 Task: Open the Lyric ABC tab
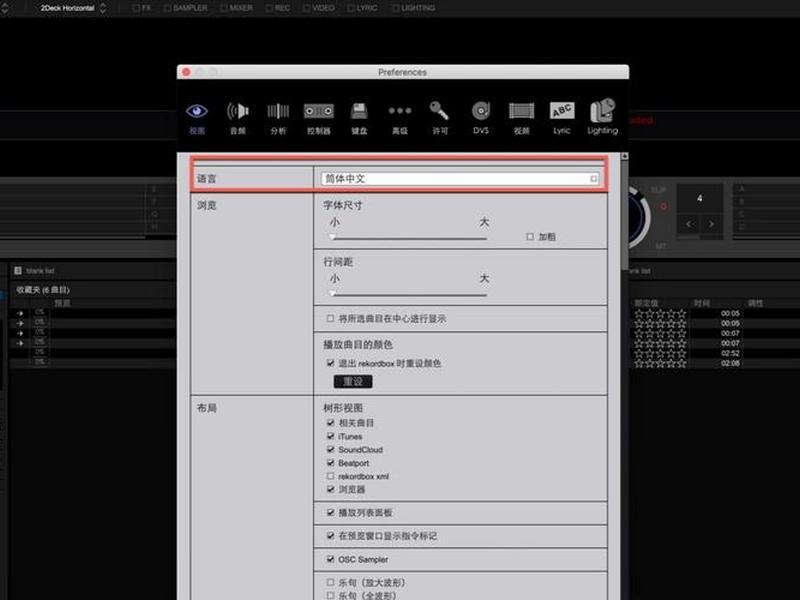(x=562, y=118)
